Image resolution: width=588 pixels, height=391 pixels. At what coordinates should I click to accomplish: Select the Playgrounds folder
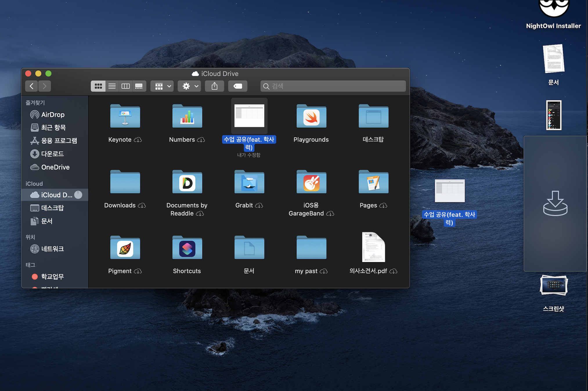[x=311, y=117]
